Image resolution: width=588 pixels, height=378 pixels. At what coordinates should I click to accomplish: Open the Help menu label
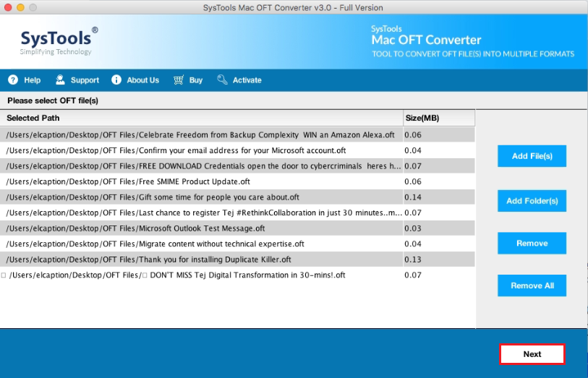coord(33,80)
